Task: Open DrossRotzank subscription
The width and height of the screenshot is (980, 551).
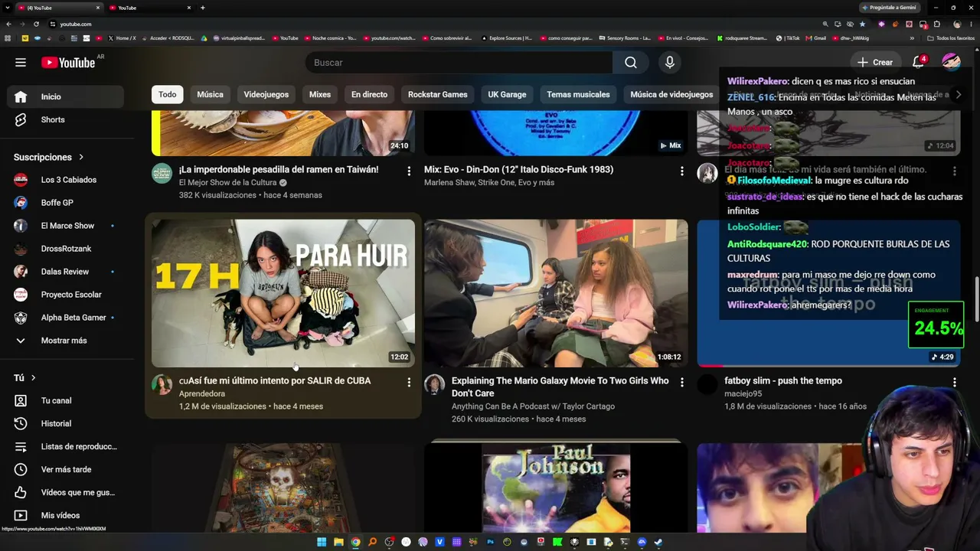Action: tap(65, 249)
